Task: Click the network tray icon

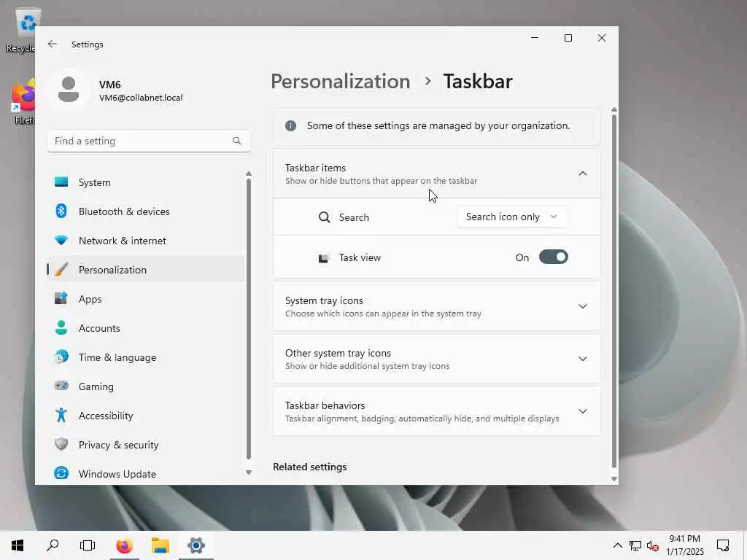Action: pos(635,545)
